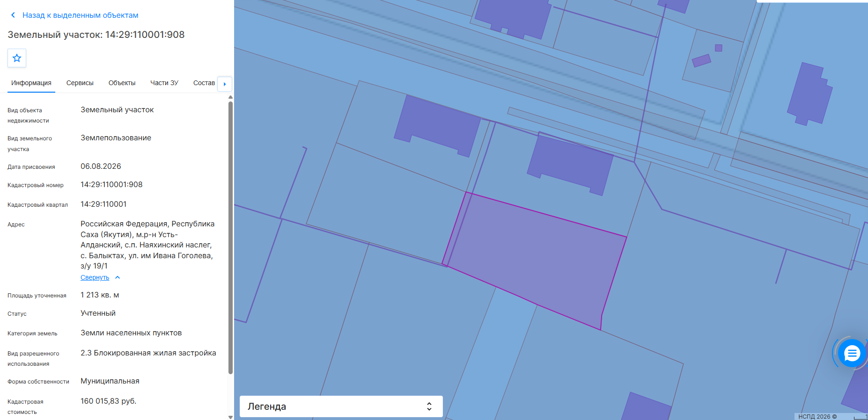Collapse address with Свернуть link
Image resolution: width=868 pixels, height=420 pixels.
click(95, 277)
